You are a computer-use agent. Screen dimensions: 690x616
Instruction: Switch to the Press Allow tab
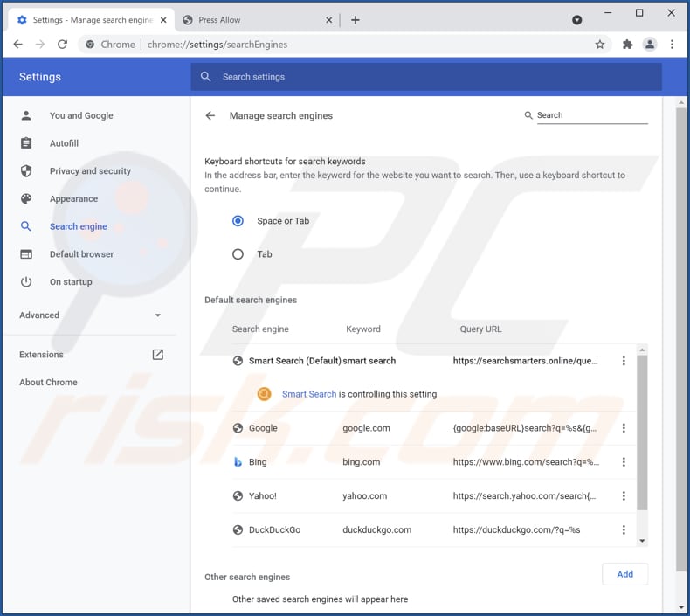[258, 20]
